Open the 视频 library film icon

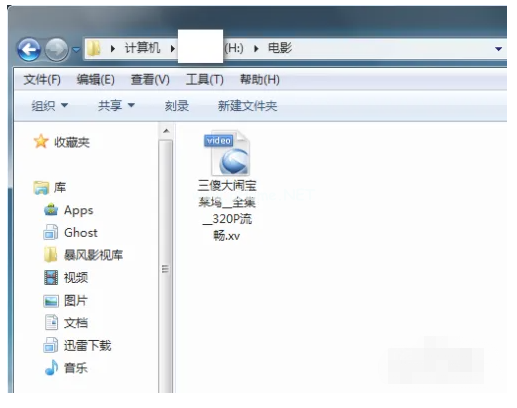point(51,277)
